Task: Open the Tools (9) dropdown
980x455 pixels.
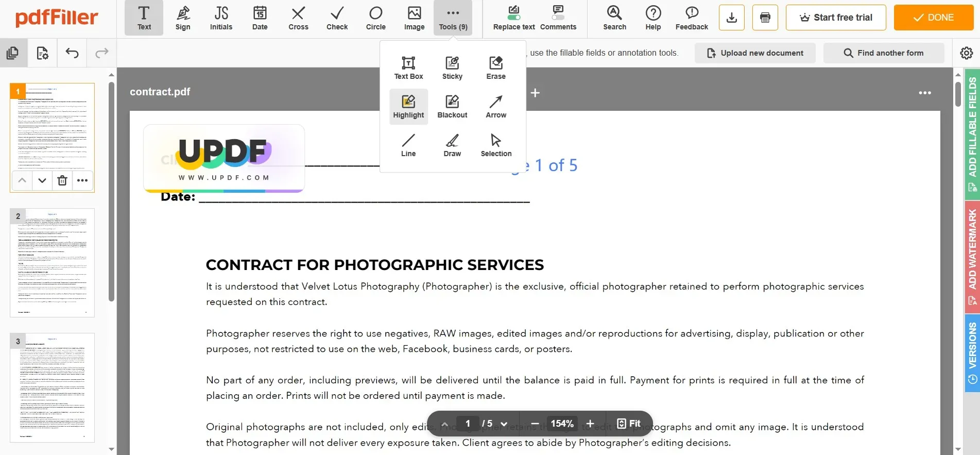Action: pos(453,18)
